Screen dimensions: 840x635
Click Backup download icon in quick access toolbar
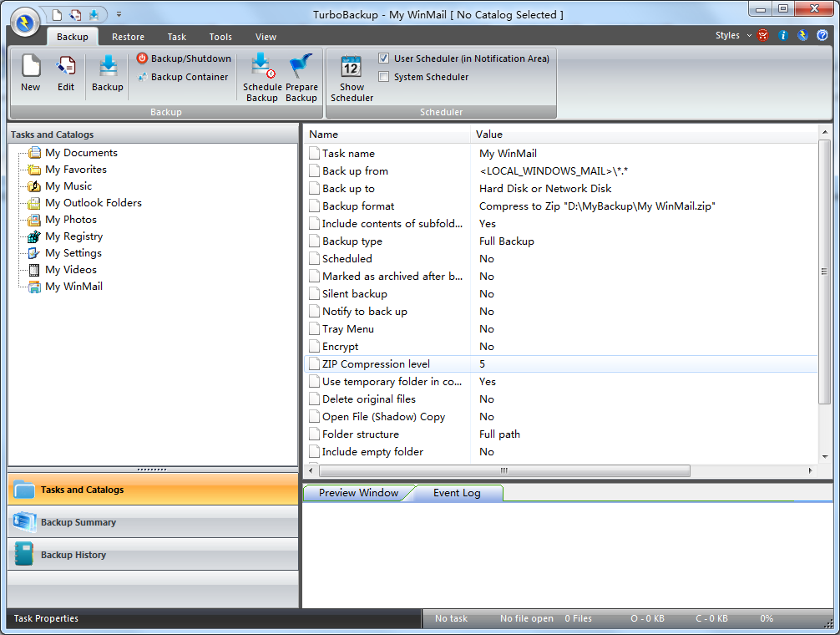[94, 14]
